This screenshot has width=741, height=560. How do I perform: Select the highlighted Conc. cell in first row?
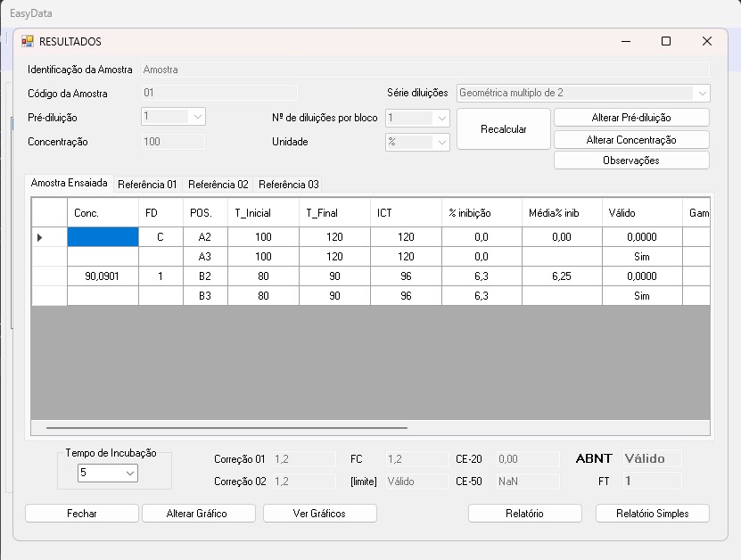click(x=103, y=237)
